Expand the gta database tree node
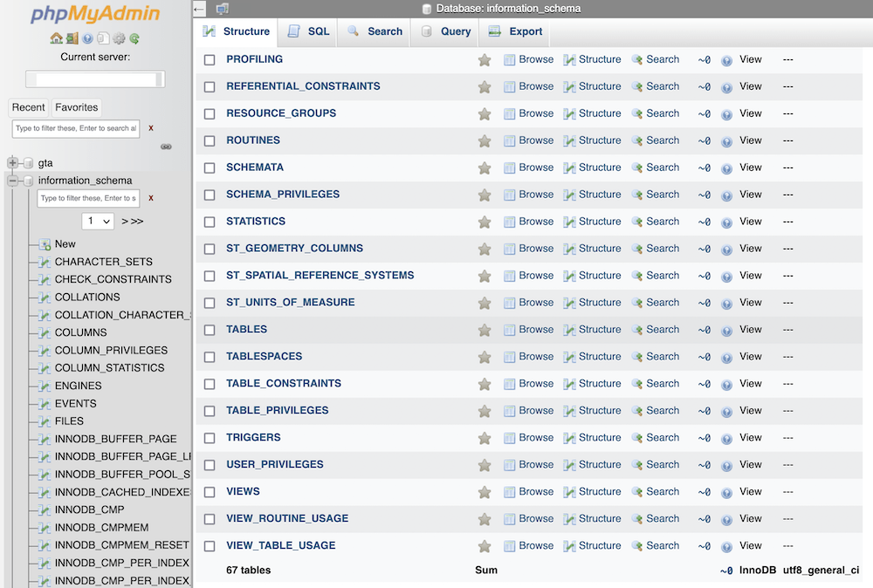The height and width of the screenshot is (588, 873). (13, 163)
